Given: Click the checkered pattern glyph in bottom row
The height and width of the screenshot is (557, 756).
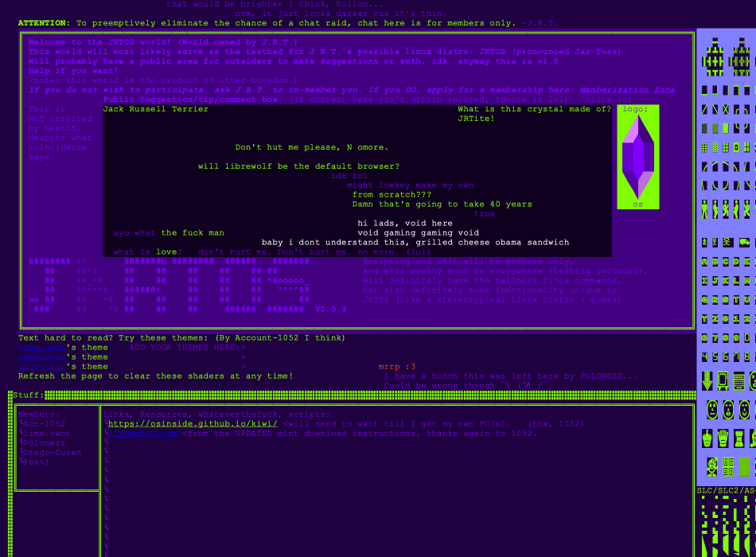Looking at the screenshot, I should click(x=744, y=467).
